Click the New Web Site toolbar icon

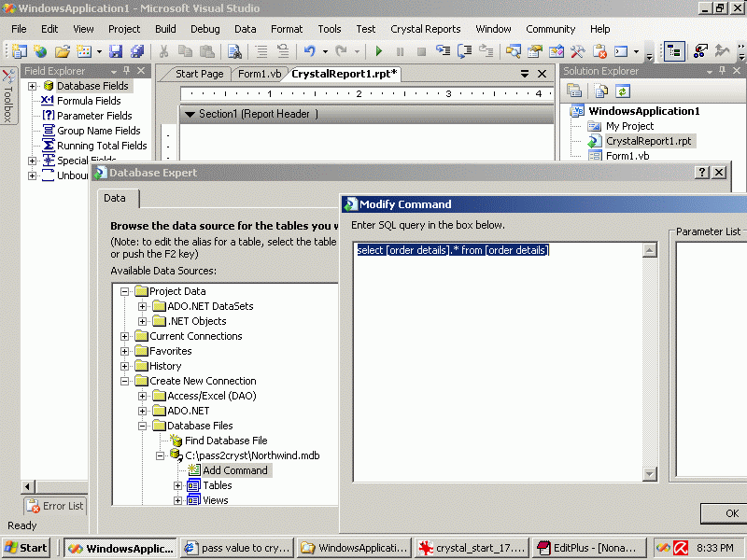pyautogui.click(x=40, y=51)
